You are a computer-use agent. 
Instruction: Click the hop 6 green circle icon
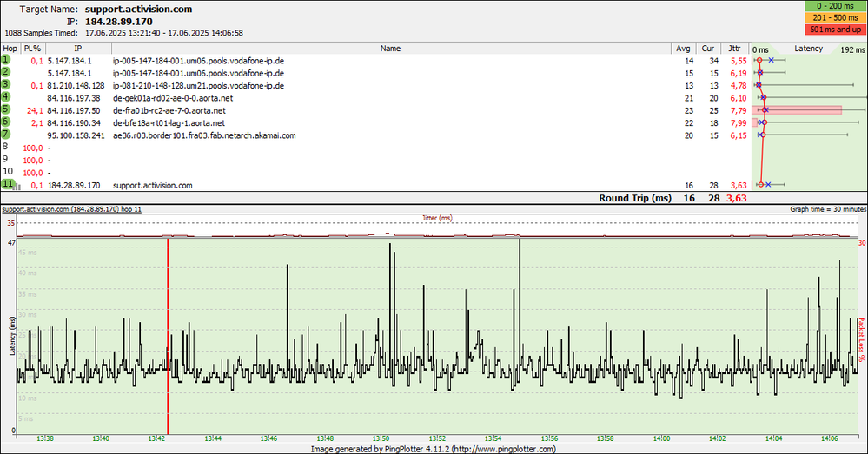click(6, 123)
